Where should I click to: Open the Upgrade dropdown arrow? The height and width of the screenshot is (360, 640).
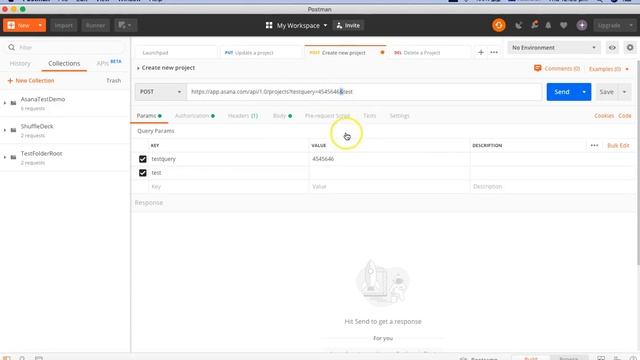pos(631,25)
